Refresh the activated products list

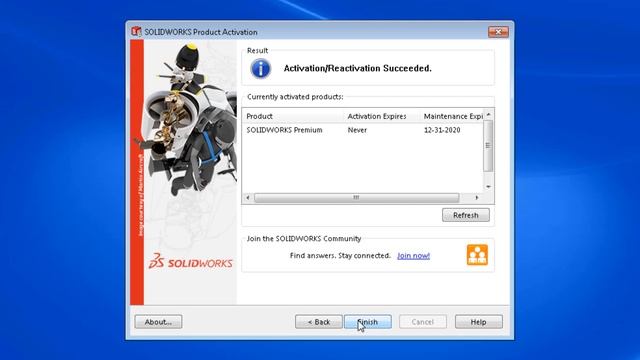click(466, 215)
